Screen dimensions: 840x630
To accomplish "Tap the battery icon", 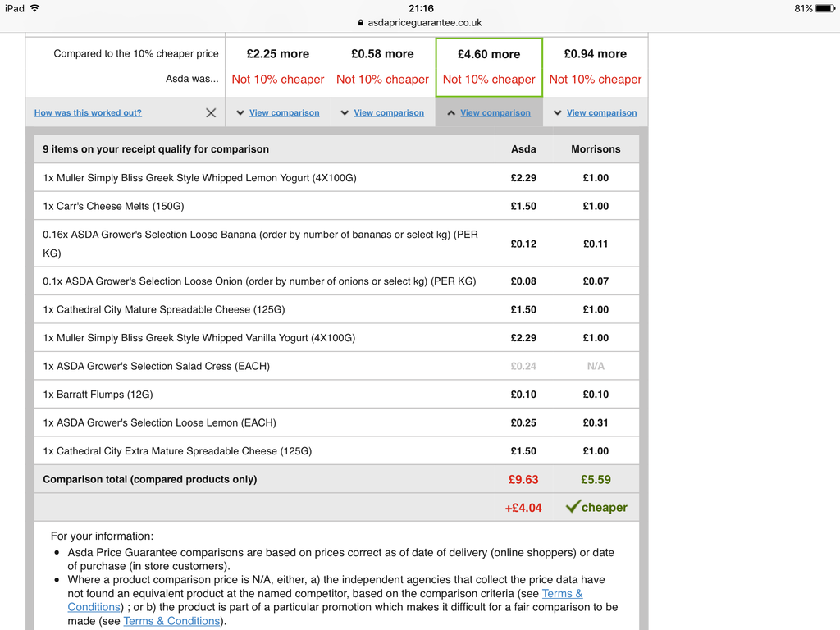I will (825, 8).
